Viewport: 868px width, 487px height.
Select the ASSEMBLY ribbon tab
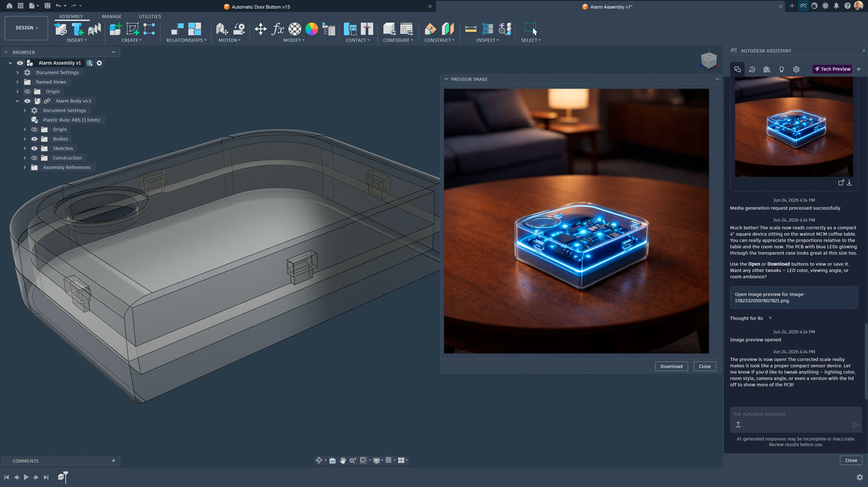pos(71,16)
